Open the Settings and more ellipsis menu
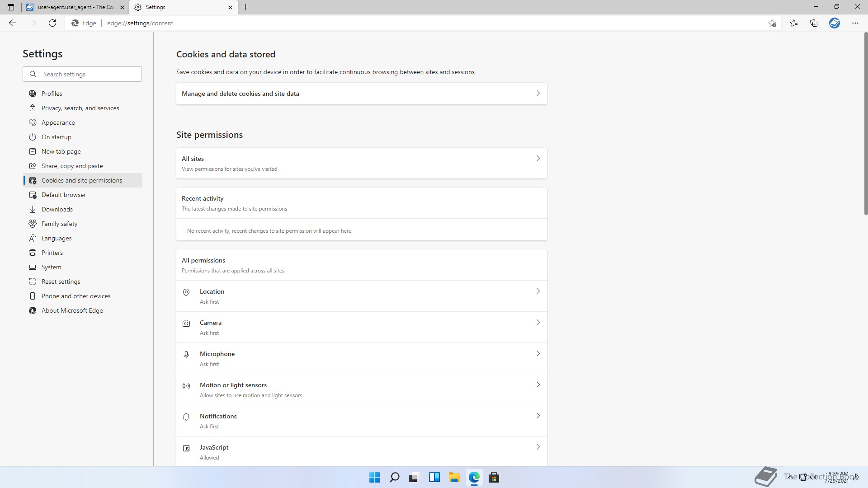The height and width of the screenshot is (488, 868). point(855,23)
